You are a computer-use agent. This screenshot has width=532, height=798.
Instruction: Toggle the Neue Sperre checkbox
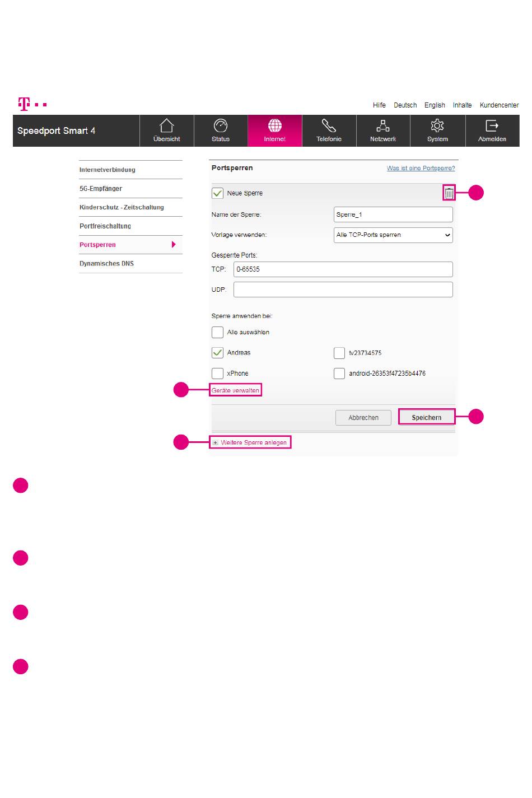click(x=217, y=193)
